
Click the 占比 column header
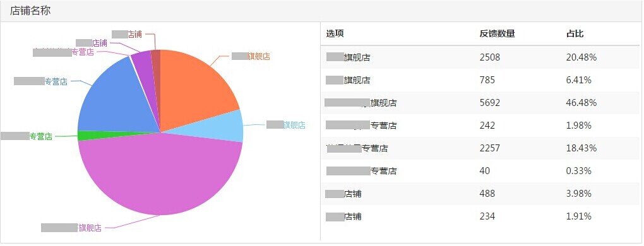575,33
